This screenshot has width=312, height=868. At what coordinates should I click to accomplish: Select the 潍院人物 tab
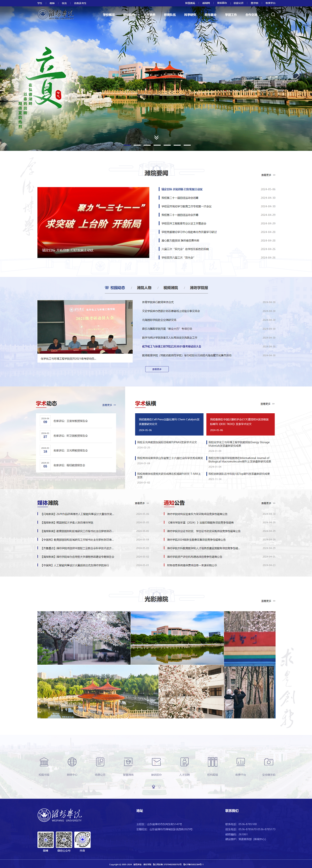(144, 288)
